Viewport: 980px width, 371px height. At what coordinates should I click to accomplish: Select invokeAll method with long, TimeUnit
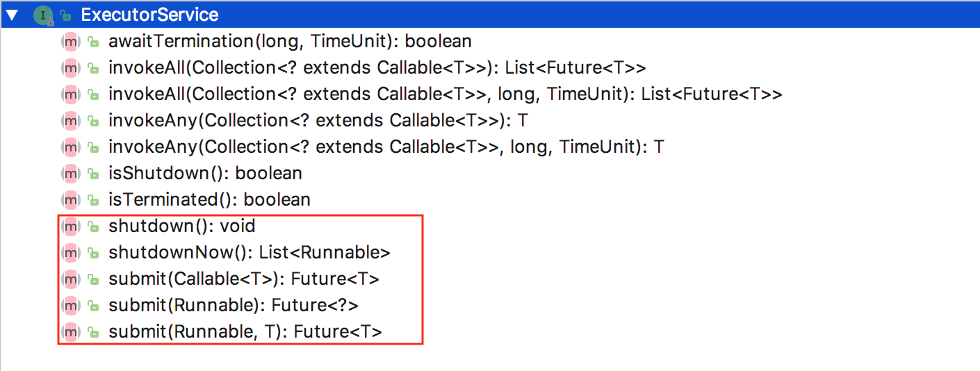tap(445, 94)
